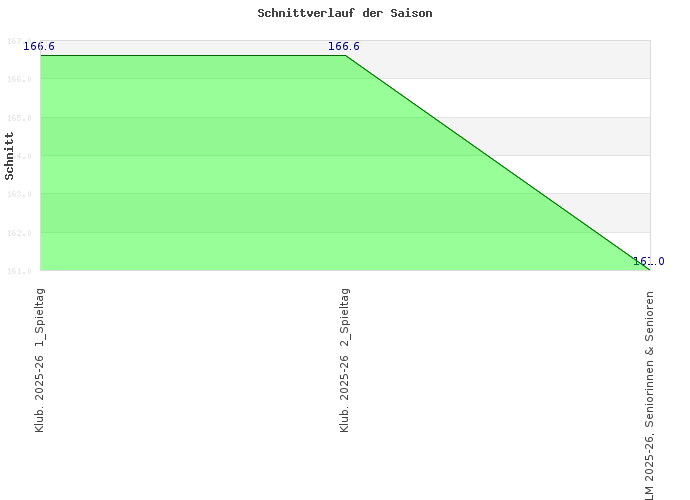Viewport: 690px width, 500px height.
Task: Click the descending dark green line segment
Action: [x=497, y=162]
